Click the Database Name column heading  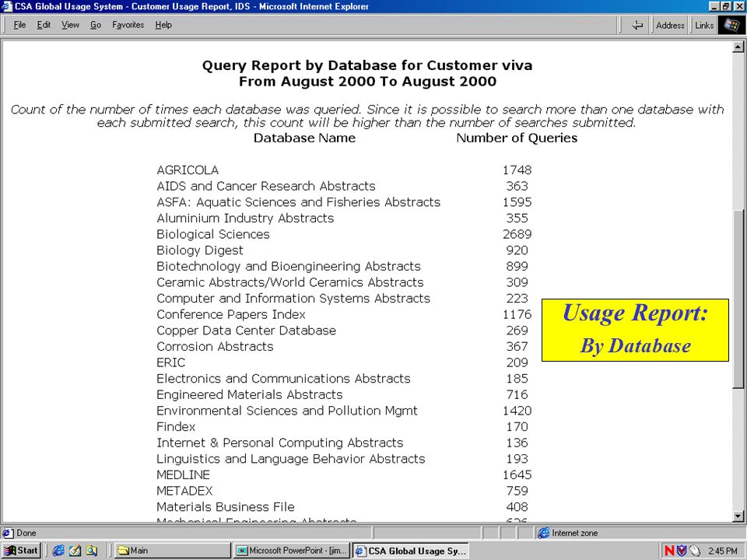304,138
